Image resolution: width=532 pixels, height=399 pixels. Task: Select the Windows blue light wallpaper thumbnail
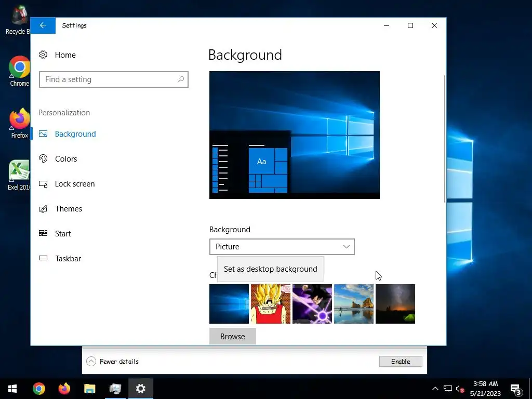pyautogui.click(x=229, y=304)
